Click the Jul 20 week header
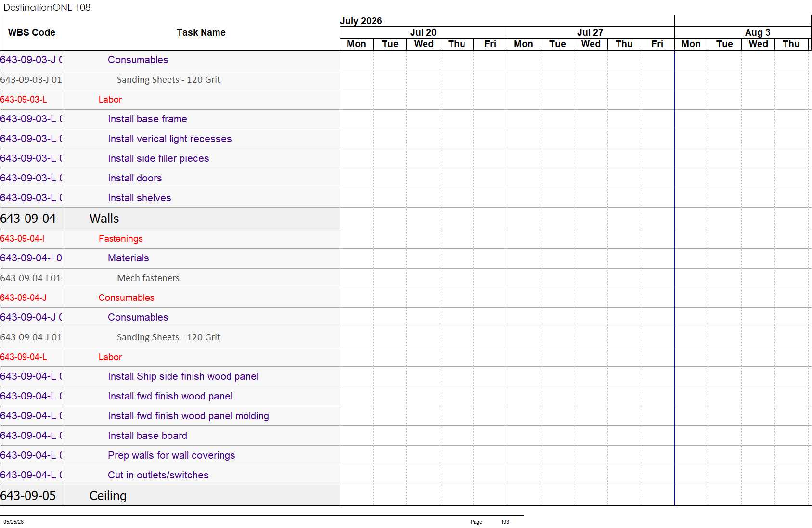812x528 pixels. [x=423, y=32]
